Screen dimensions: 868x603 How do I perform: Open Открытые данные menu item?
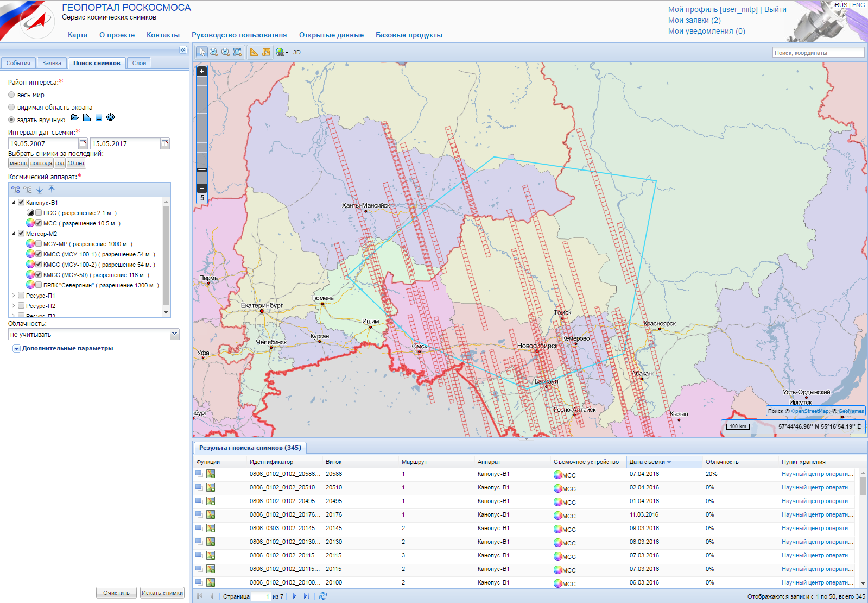(331, 35)
